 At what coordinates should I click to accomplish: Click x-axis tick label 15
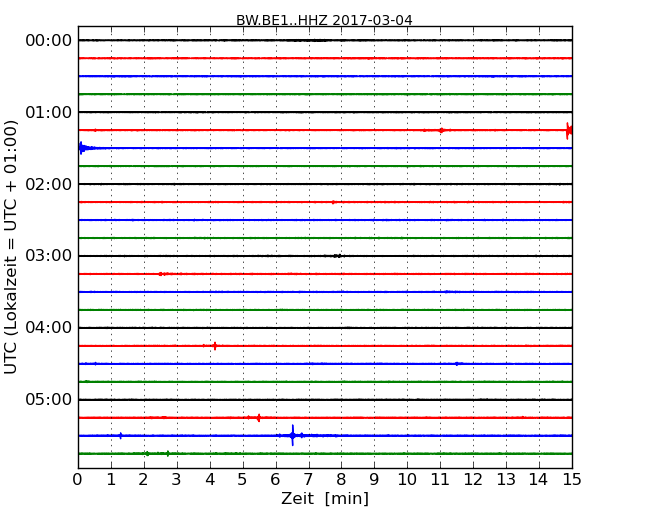pyautogui.click(x=572, y=480)
